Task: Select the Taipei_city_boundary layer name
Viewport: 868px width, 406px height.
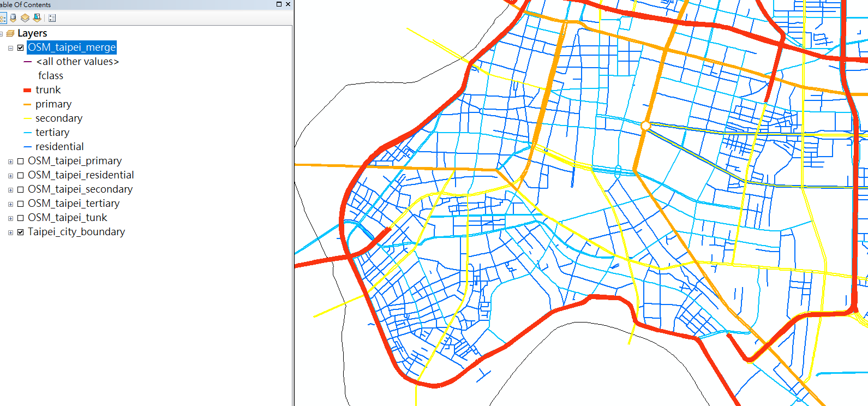Action: click(x=76, y=232)
